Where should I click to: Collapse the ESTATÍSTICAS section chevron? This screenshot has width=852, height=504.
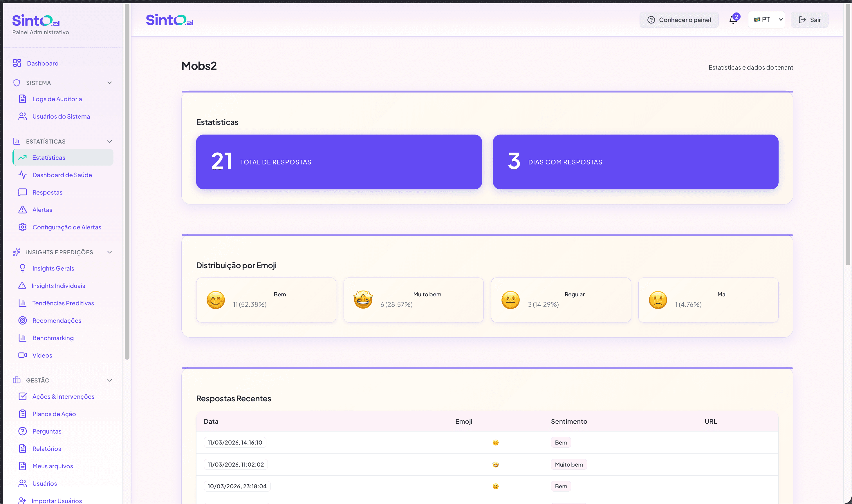tap(109, 141)
